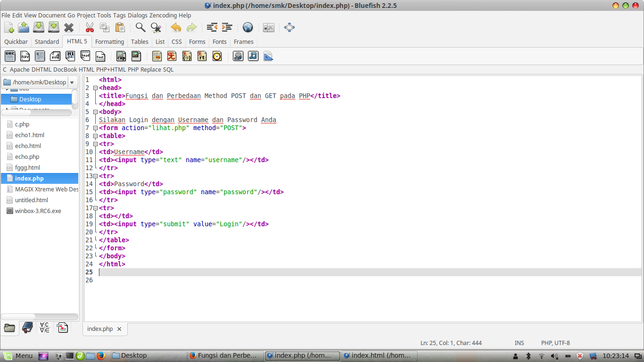Open the preferences toolbar icon
This screenshot has width=644, height=362.
tap(269, 27)
